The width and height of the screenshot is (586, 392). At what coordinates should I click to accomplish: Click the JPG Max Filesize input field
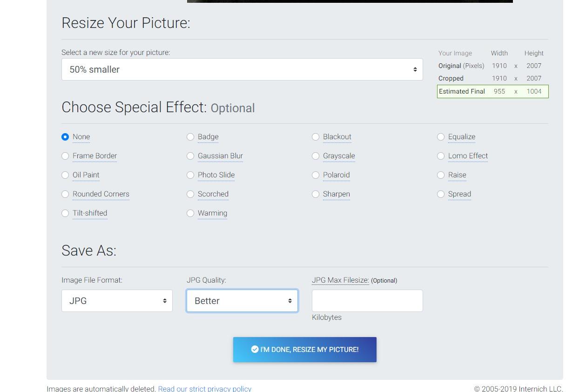[x=367, y=301]
